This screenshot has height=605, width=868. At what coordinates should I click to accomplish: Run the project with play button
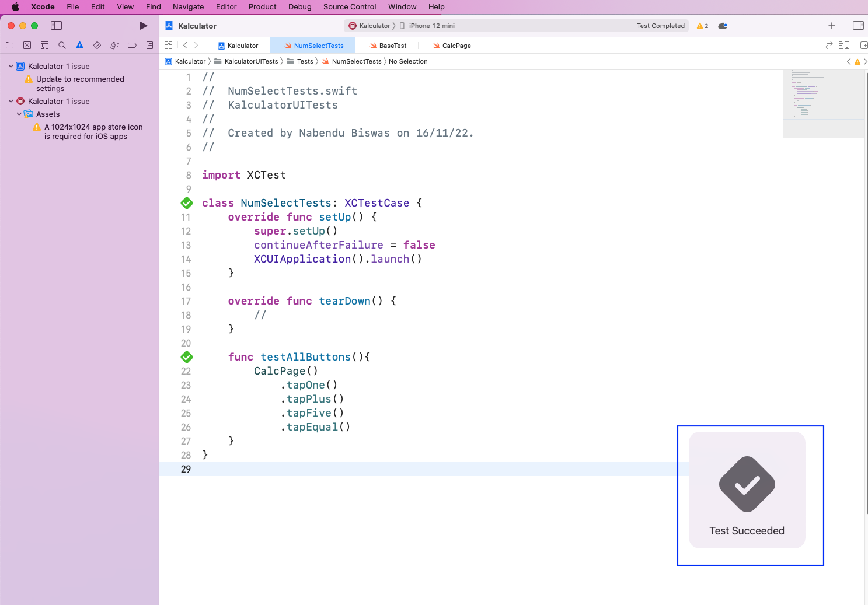[x=143, y=26]
